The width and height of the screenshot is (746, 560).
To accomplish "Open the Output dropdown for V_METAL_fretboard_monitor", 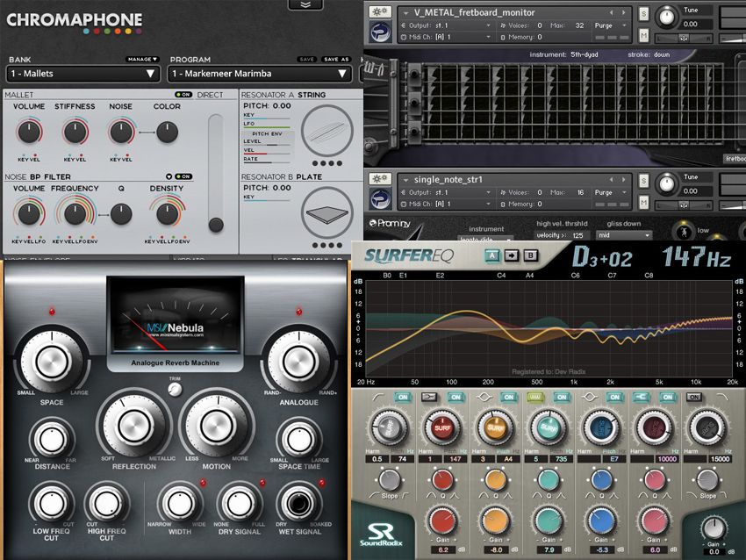I will tap(488, 25).
